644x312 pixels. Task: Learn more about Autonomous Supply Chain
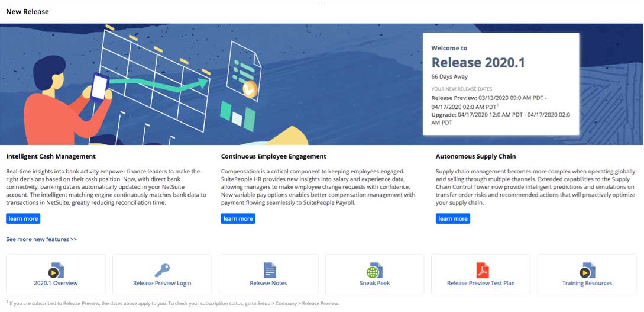point(452,219)
